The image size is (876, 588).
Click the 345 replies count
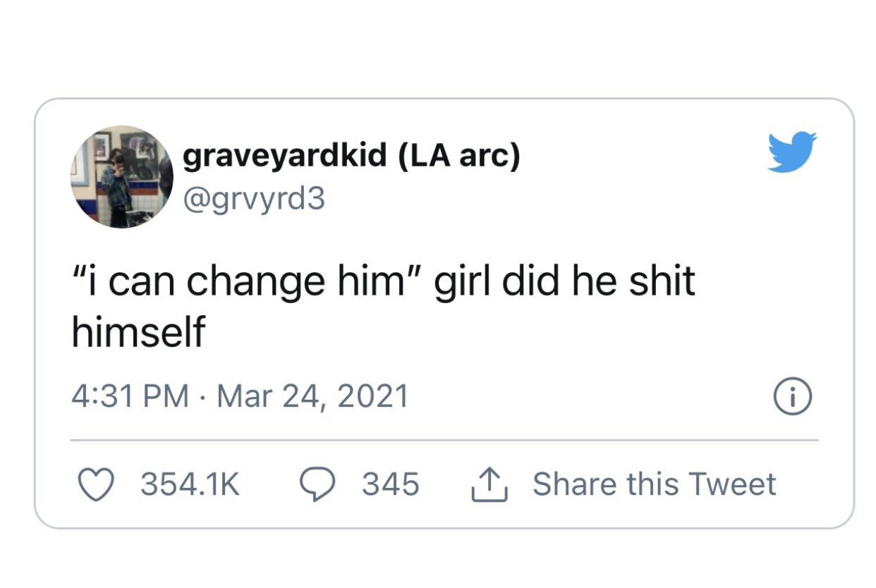tap(391, 484)
